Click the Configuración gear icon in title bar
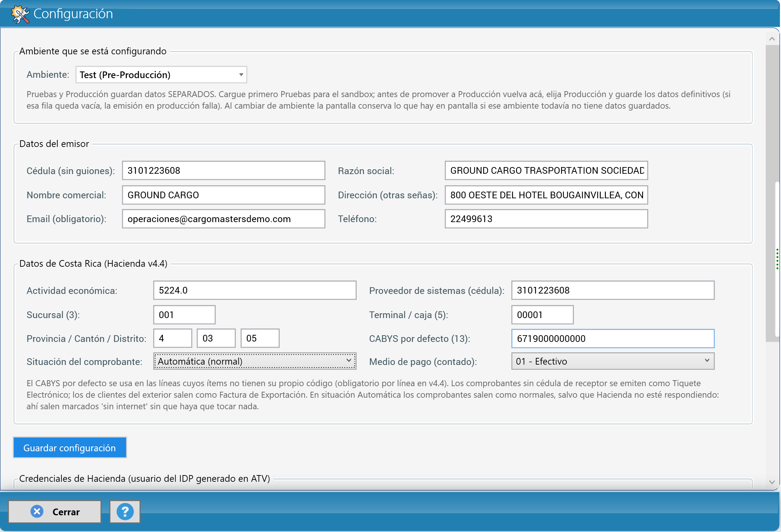Viewport: 781px width, 532px height. [20, 14]
